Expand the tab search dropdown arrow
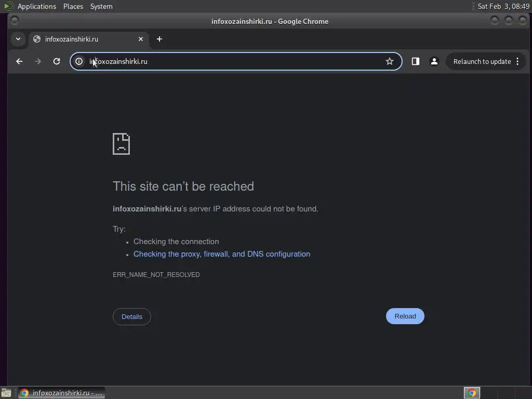The width and height of the screenshot is (532, 399). (18, 39)
